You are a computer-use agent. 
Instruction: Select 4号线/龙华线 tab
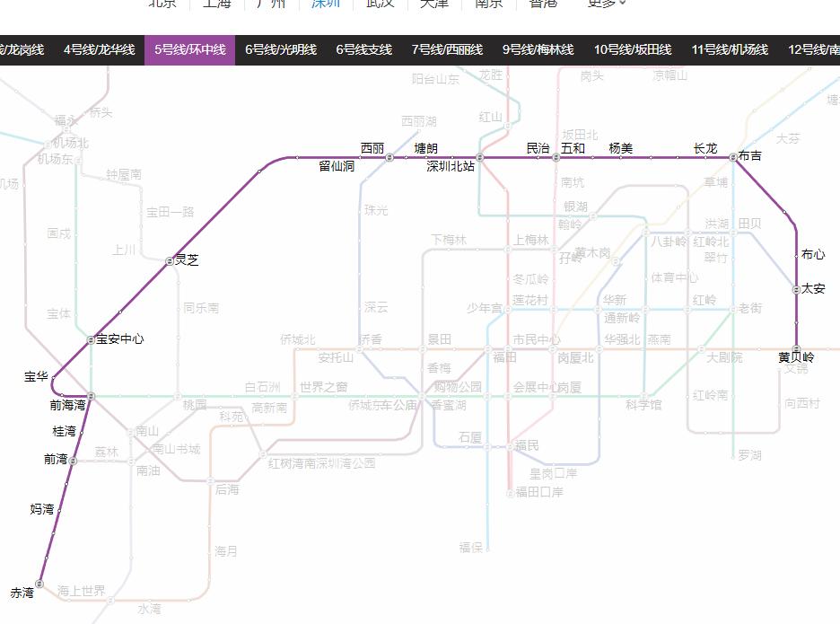tap(99, 50)
